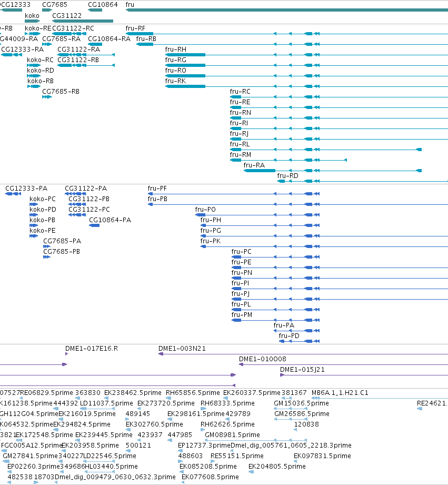Click protein 'koko-PC'

coord(43,199)
